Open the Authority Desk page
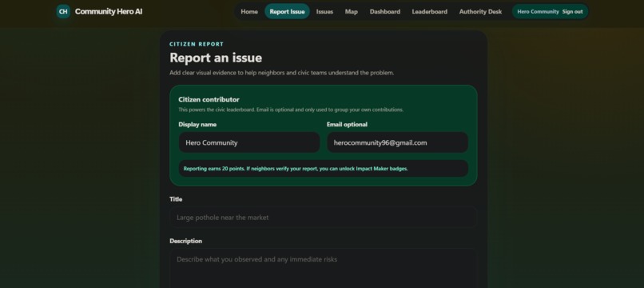Screen dimensions: 644x288 coord(480,11)
